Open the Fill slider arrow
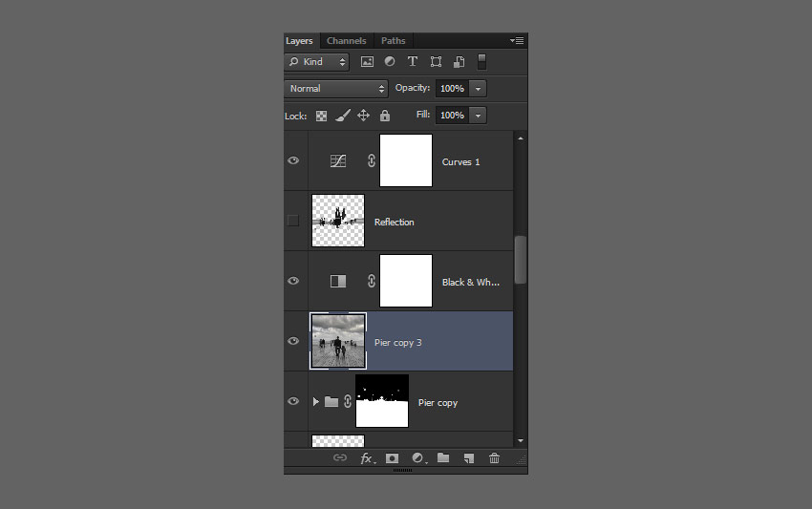This screenshot has height=509, width=812. point(478,115)
